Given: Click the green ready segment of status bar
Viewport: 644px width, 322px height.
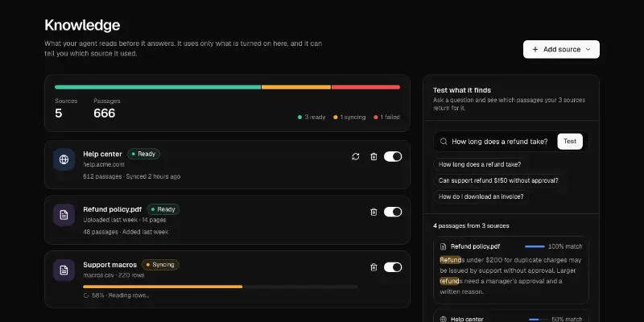Looking at the screenshot, I should pyautogui.click(x=158, y=87).
